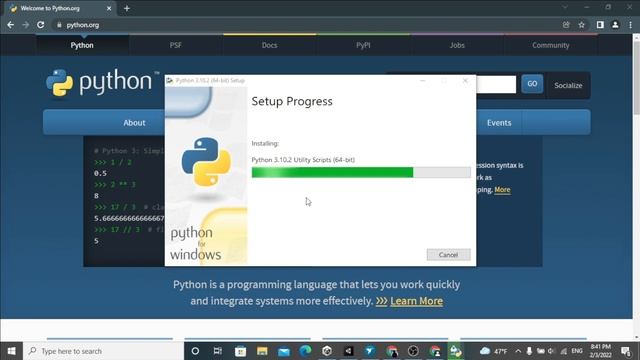Click the lock icon in address bar
The height and width of the screenshot is (360, 640).
click(59, 25)
